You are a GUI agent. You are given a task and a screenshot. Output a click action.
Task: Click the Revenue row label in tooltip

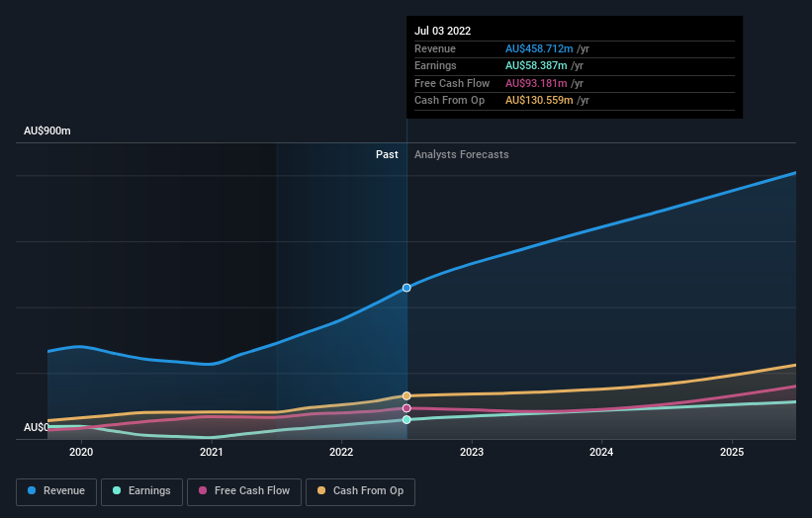(x=435, y=48)
